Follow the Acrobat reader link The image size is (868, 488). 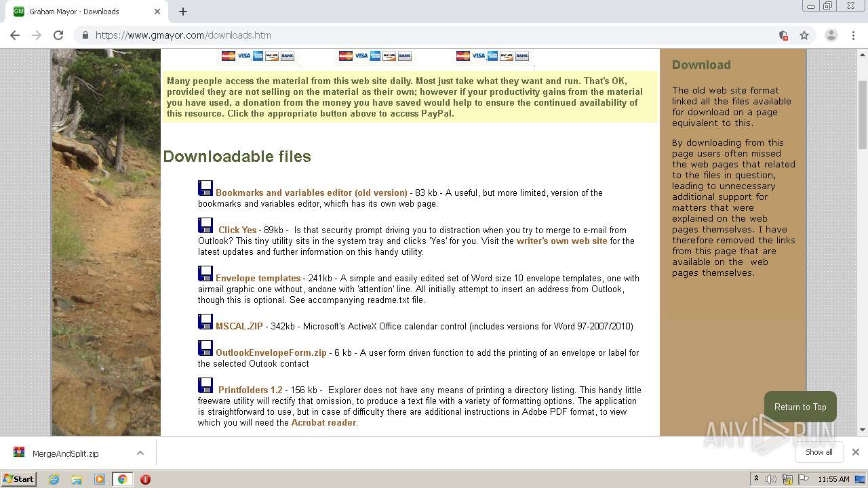tap(323, 422)
